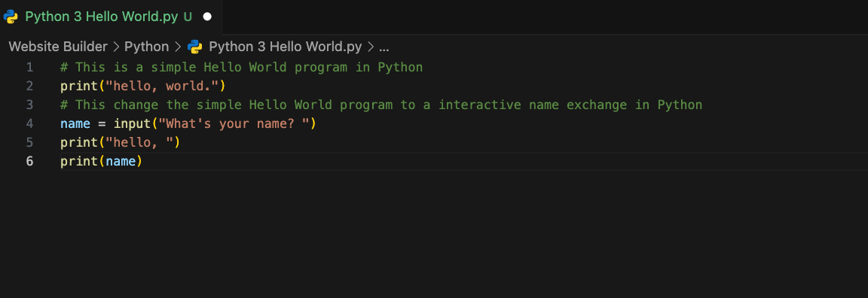Click line number 2 in gutter
Image resolution: width=868 pixels, height=298 pixels.
click(x=29, y=87)
